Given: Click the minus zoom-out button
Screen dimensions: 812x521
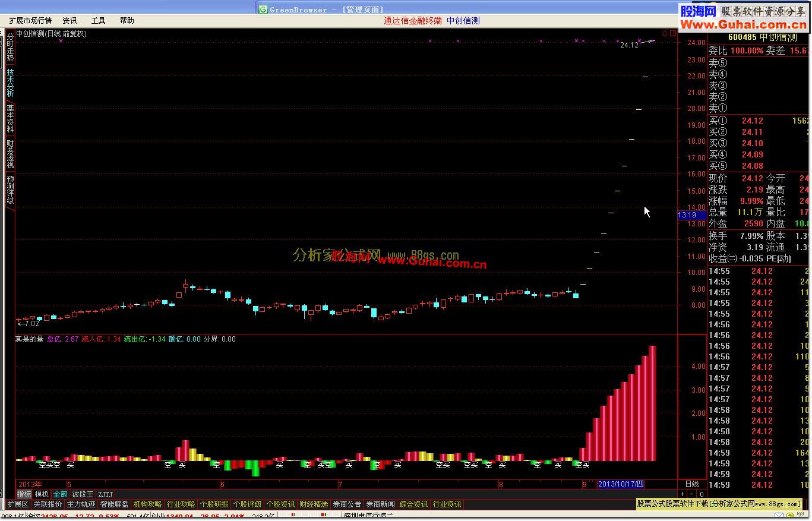Looking at the screenshot, I should (x=691, y=494).
